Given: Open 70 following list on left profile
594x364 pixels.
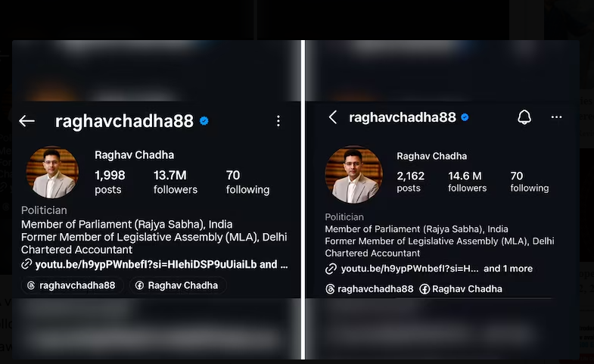Looking at the screenshot, I should 247,182.
